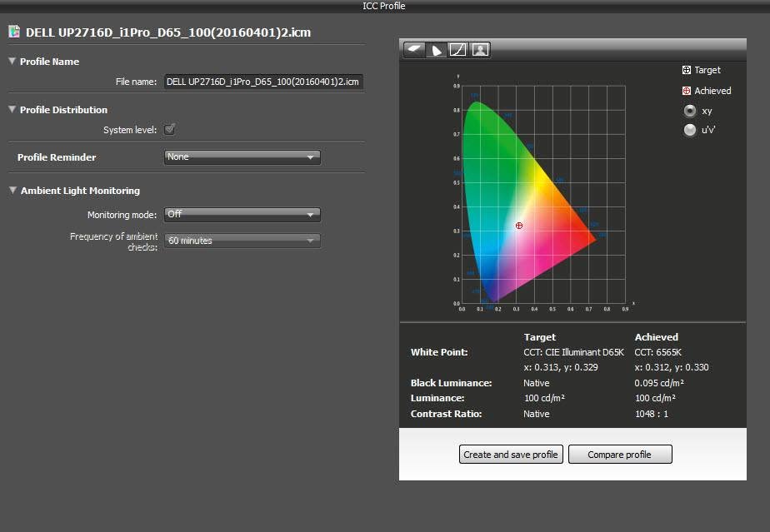770x532 pixels.
Task: Click the 0.095 cd/m² black luminance value
Action: tap(659, 383)
